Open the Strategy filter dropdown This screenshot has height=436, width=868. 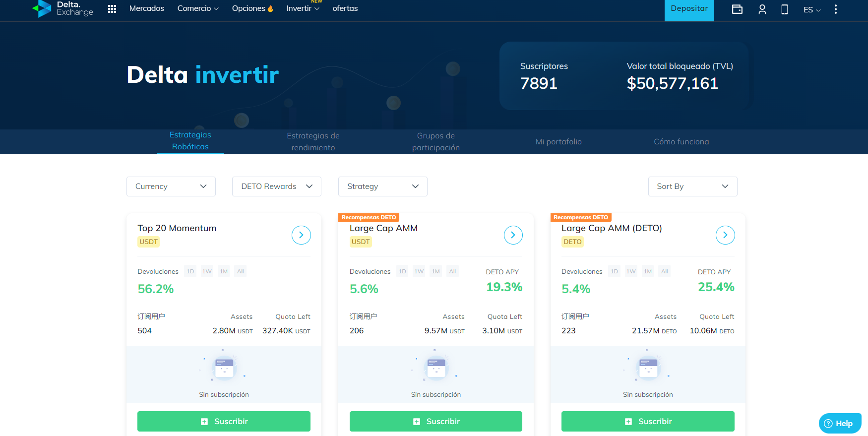pos(383,187)
